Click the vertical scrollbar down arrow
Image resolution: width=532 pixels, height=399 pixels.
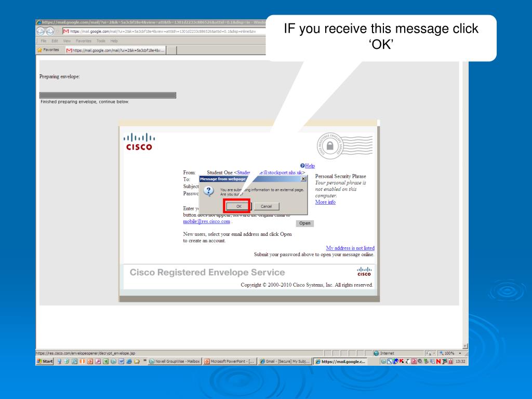465,346
